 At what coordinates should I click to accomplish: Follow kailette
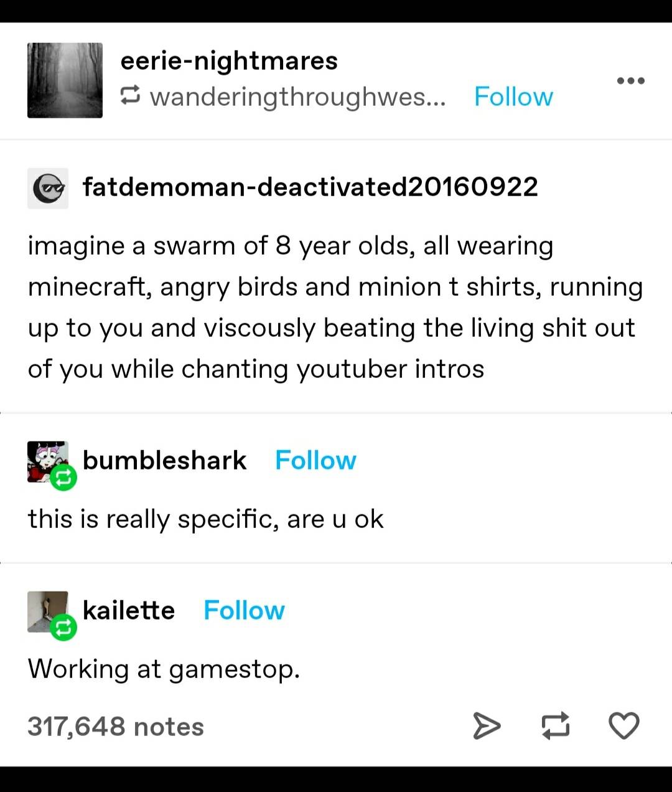click(x=244, y=611)
